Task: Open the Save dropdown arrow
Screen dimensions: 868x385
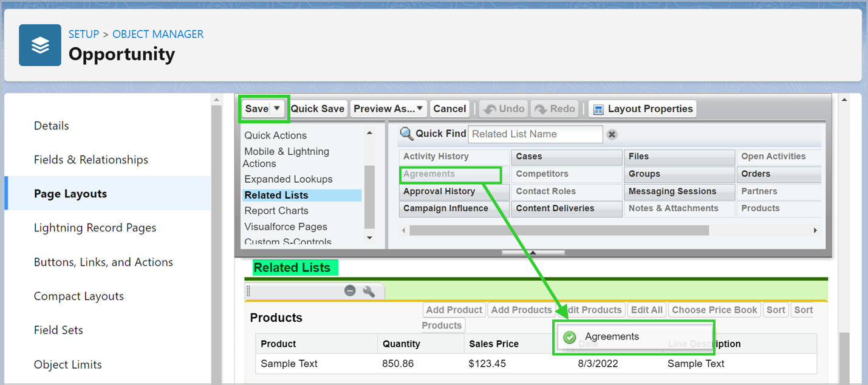Action: pos(277,109)
